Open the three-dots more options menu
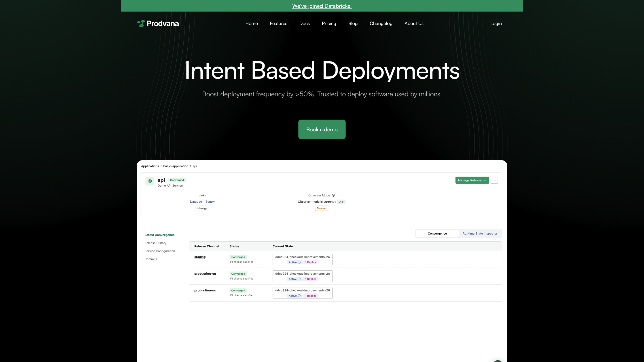Image resolution: width=644 pixels, height=362 pixels. click(494, 180)
